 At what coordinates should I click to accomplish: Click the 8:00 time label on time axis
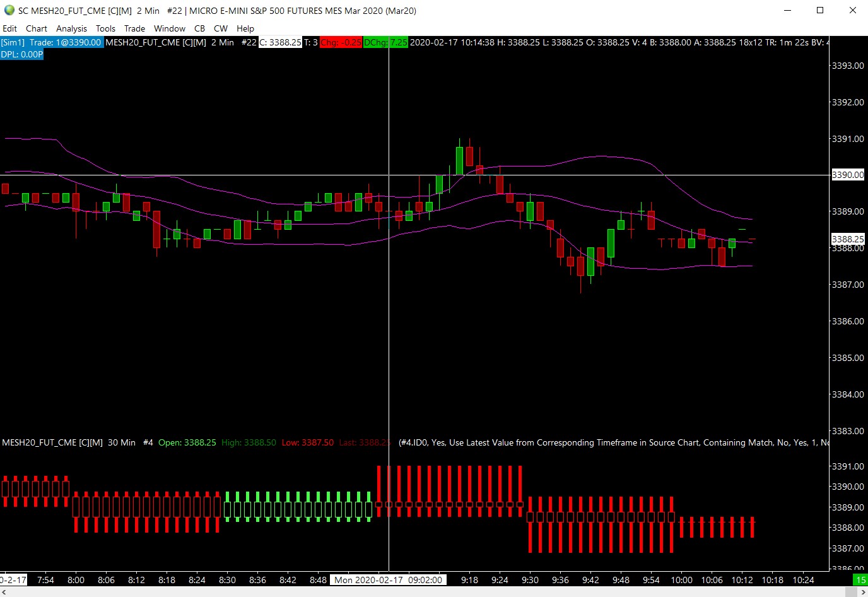point(76,580)
